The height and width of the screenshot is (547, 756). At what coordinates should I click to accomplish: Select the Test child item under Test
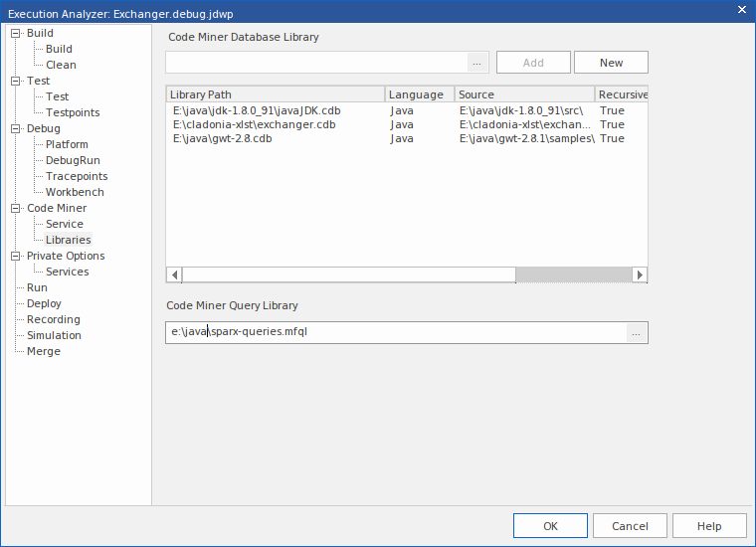tap(57, 96)
